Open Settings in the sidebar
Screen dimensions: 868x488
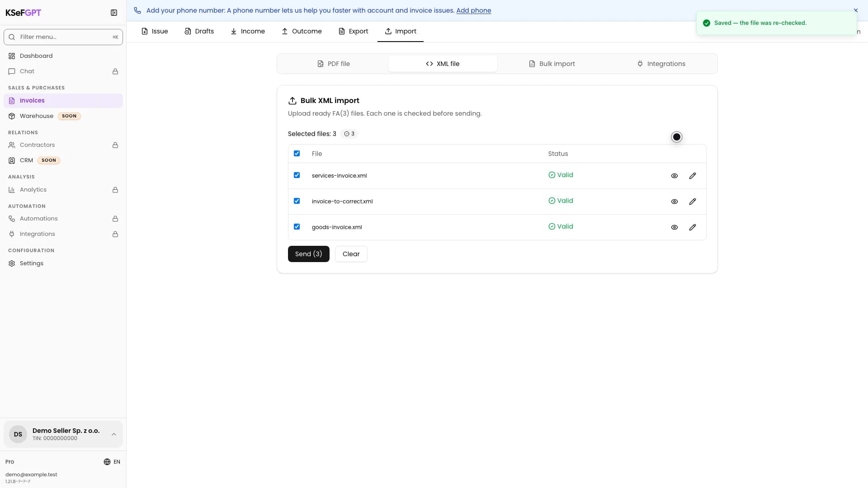coord(63,263)
